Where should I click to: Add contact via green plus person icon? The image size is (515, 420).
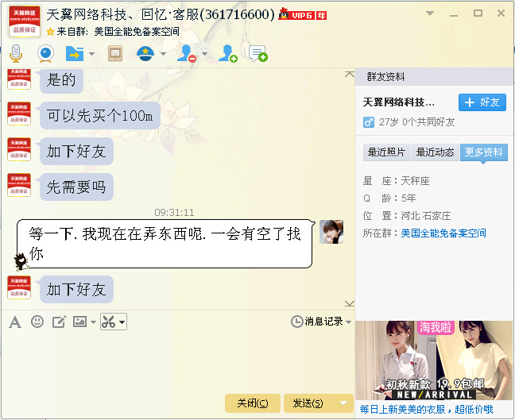[x=228, y=53]
